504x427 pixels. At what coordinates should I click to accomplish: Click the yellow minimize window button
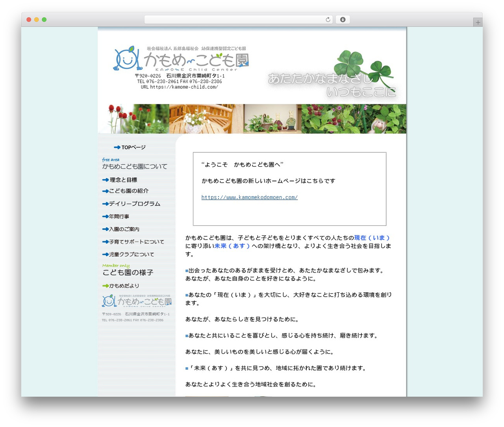(36, 20)
